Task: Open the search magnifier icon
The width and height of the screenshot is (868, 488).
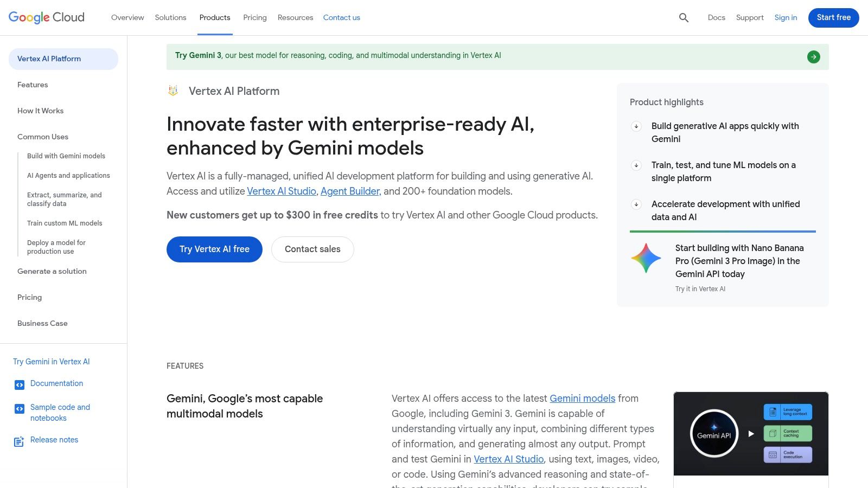Action: pos(684,18)
